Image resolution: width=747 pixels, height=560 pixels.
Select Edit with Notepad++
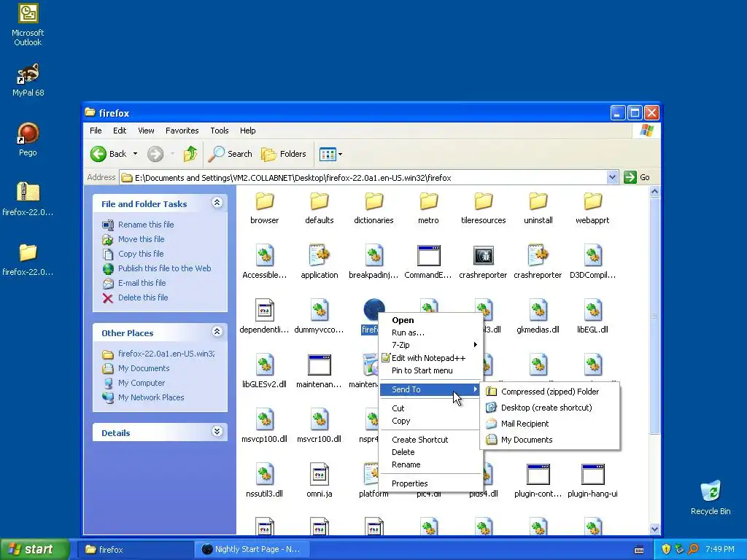click(430, 358)
